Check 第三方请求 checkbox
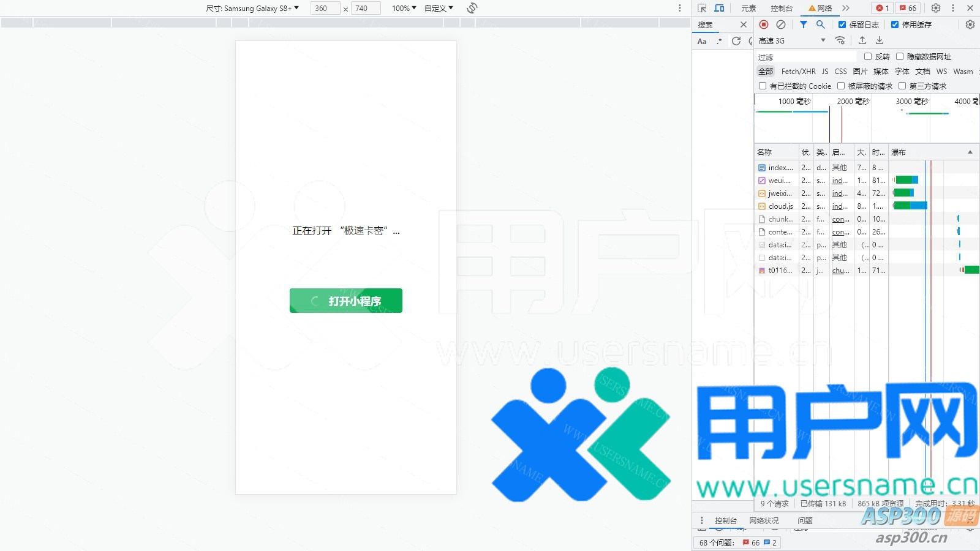980x551 pixels. [x=902, y=86]
